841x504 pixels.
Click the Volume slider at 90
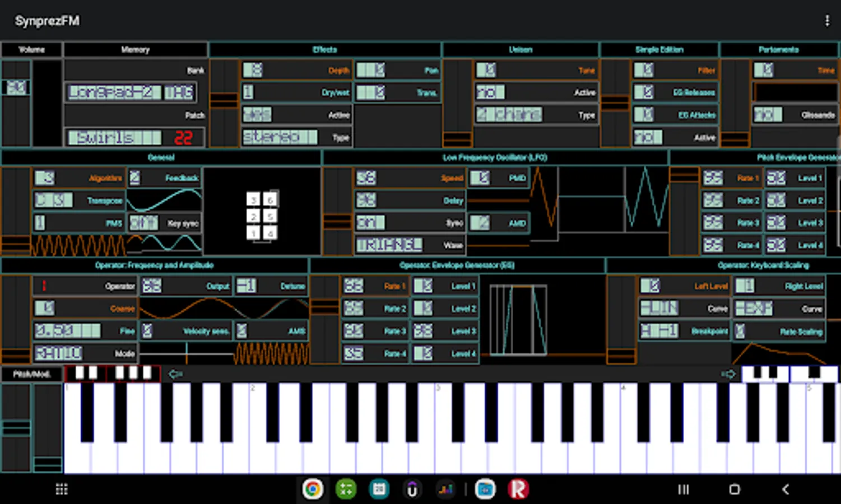tap(16, 87)
